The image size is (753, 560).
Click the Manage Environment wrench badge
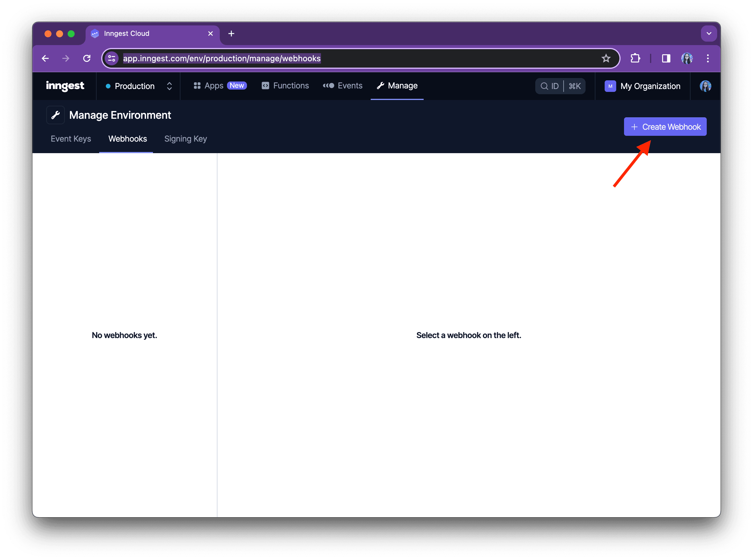55,115
